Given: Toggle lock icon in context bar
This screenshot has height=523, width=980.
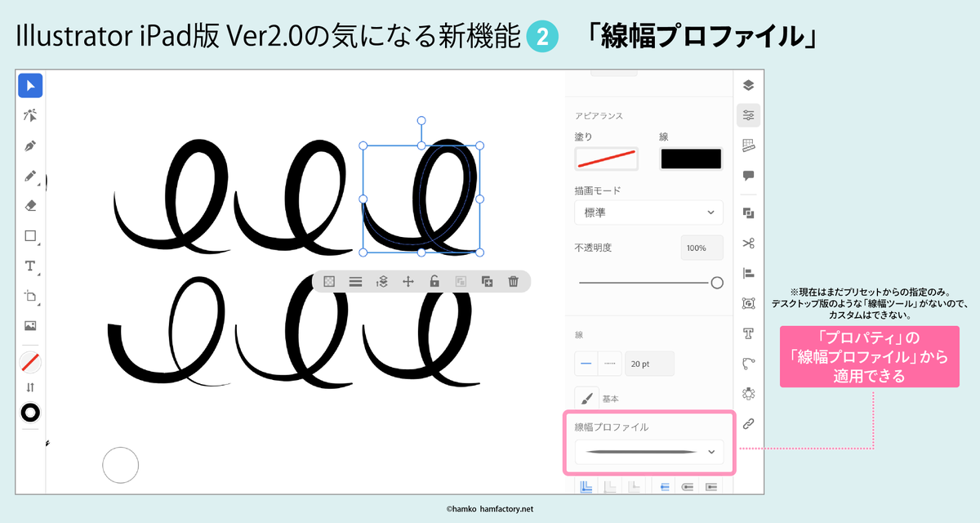Looking at the screenshot, I should [x=434, y=281].
